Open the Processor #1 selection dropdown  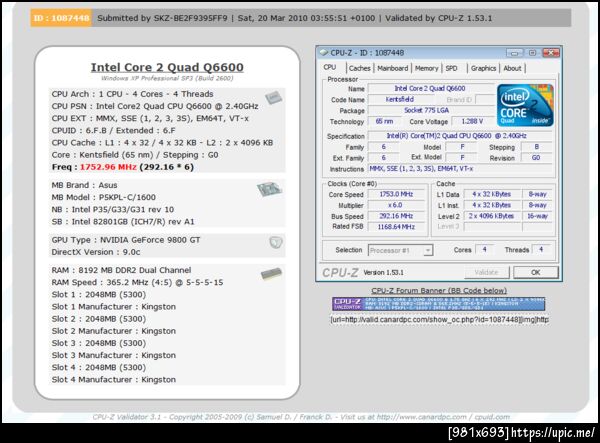tap(400, 250)
